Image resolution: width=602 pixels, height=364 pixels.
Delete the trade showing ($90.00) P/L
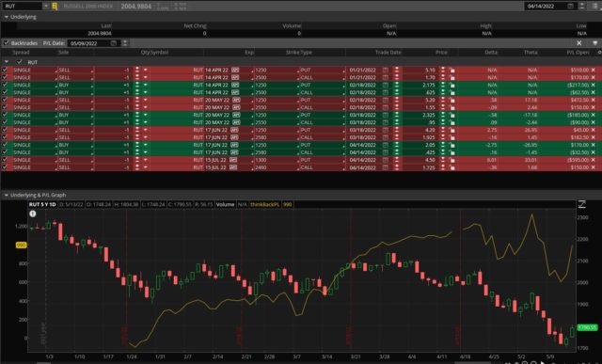[594, 122]
